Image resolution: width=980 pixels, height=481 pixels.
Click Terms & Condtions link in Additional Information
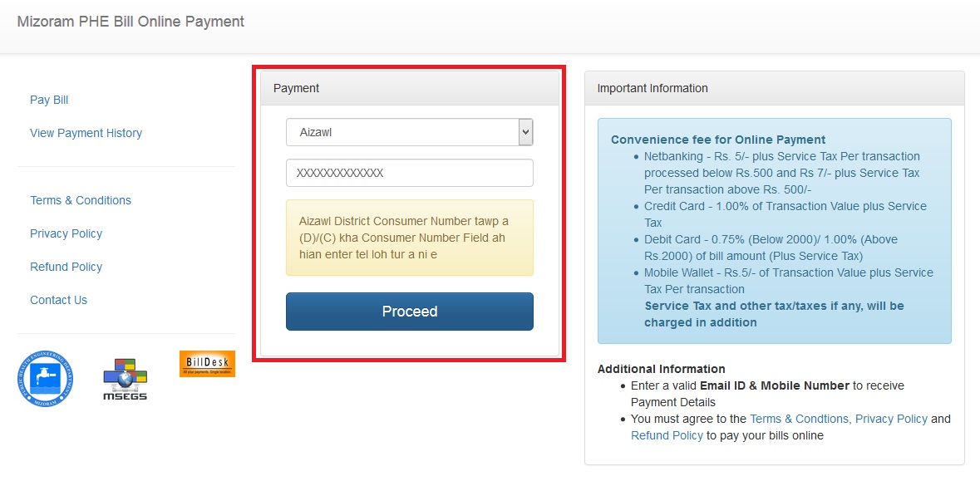coord(799,419)
